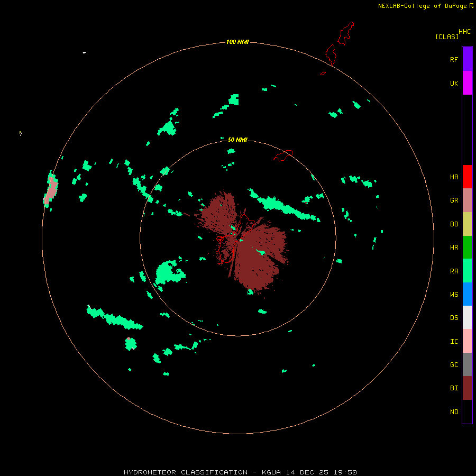Screen dimensions: 476x476
Task: Click the 'HA' legend label
Action: [454, 177]
